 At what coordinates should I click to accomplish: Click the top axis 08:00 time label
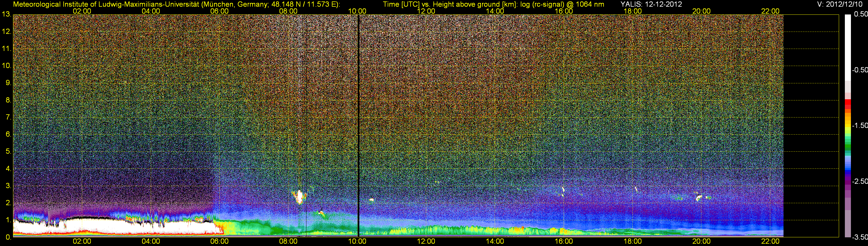(x=288, y=11)
